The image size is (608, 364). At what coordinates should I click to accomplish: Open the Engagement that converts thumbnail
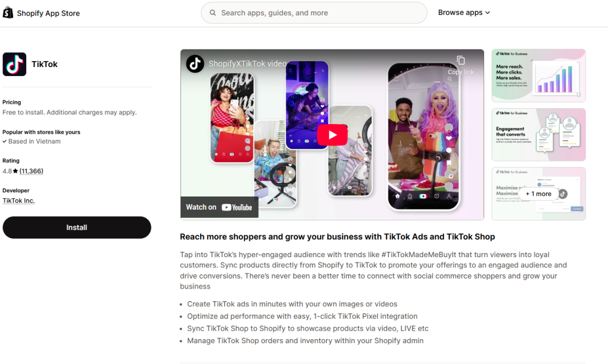[x=538, y=134]
